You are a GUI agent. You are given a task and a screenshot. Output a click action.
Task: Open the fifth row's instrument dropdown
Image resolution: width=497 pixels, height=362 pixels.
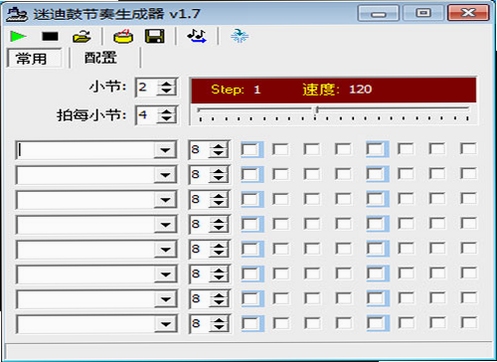pos(165,249)
